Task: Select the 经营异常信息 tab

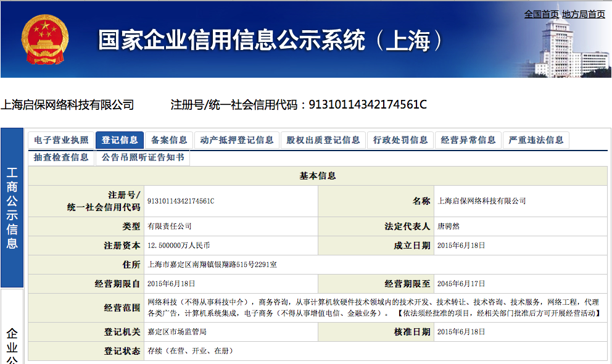Action: (468, 140)
